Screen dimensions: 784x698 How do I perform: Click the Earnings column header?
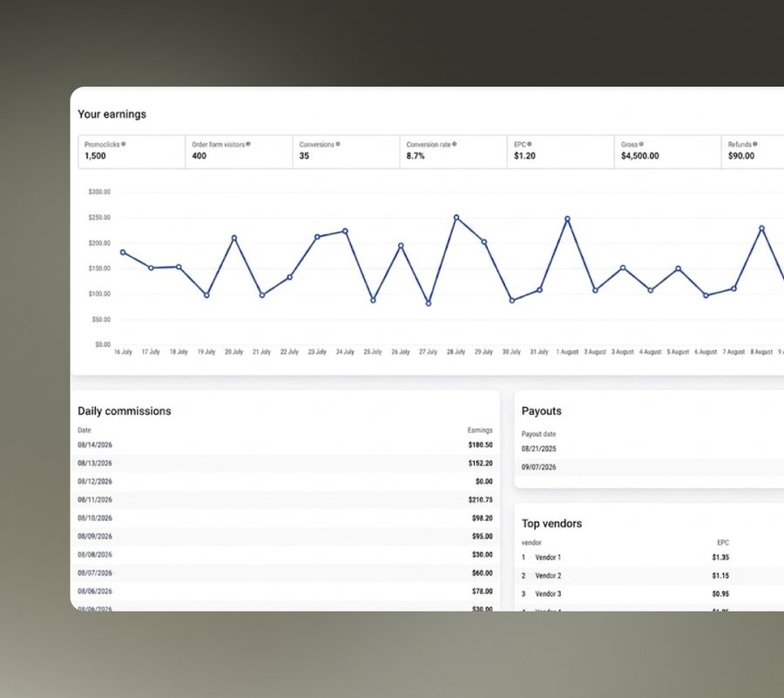point(480,430)
